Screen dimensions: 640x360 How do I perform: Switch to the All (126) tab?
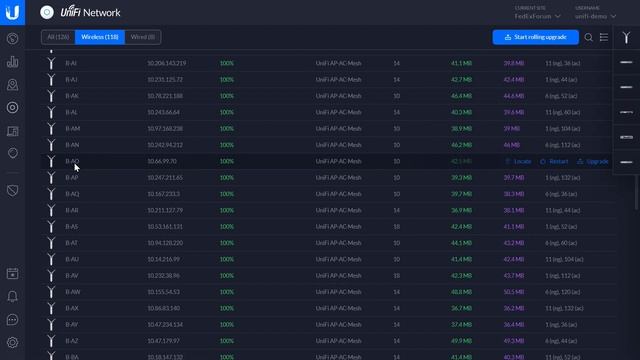pos(58,37)
